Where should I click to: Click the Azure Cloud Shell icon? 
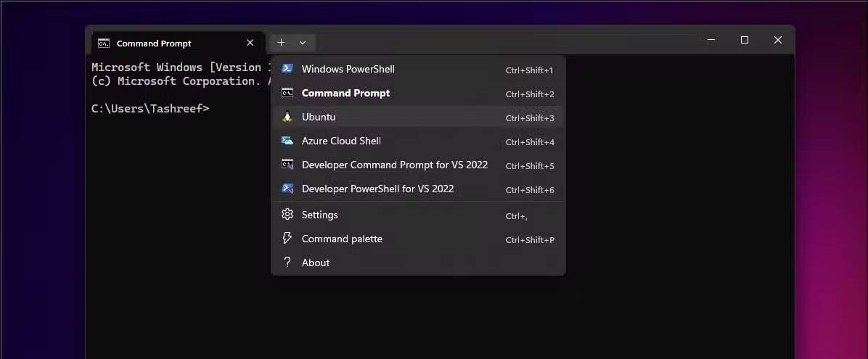(287, 141)
